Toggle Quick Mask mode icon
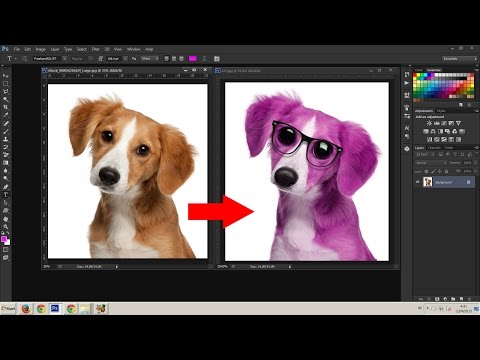Screen dimensions: 480x360 (x=6, y=249)
